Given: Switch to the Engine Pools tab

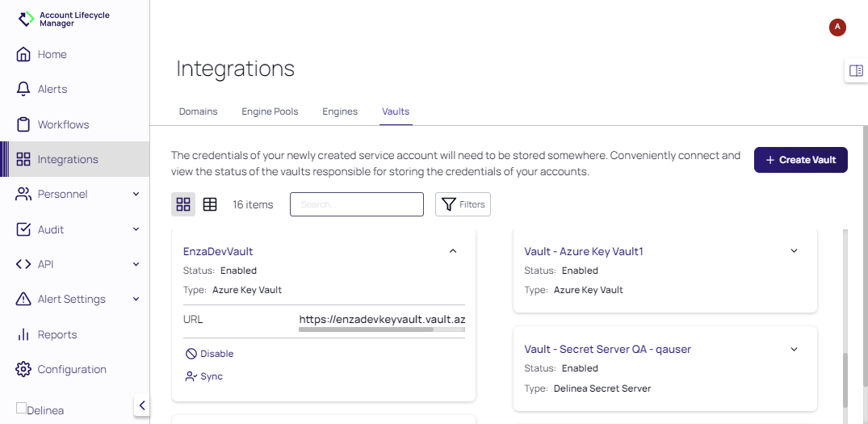Looking at the screenshot, I should (x=270, y=111).
